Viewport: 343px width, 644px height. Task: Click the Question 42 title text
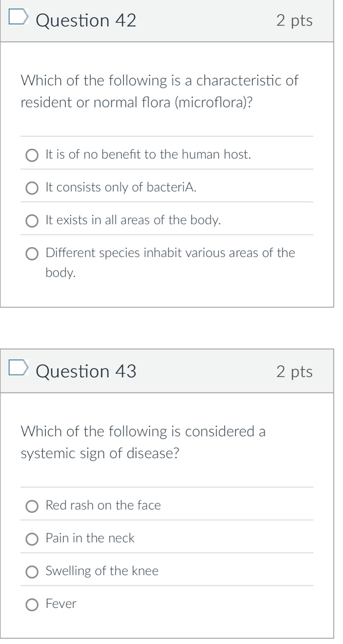(x=86, y=20)
